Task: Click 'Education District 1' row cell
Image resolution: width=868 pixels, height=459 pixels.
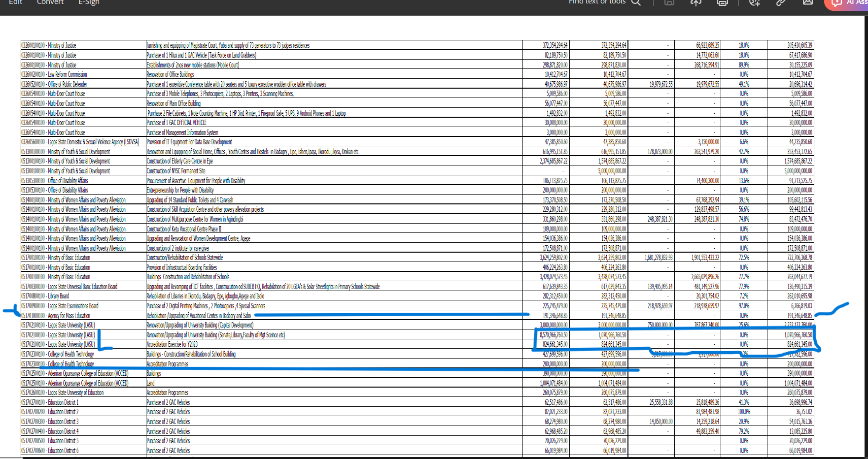Action: coord(83,402)
